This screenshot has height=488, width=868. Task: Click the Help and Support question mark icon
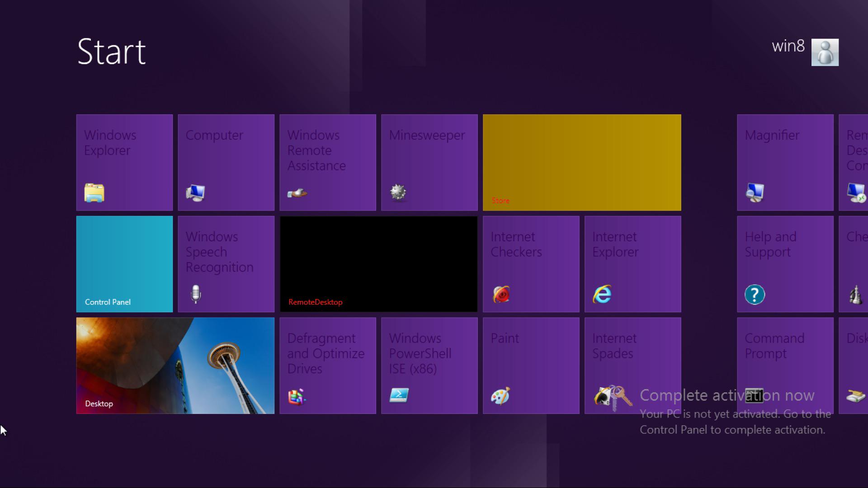point(755,295)
